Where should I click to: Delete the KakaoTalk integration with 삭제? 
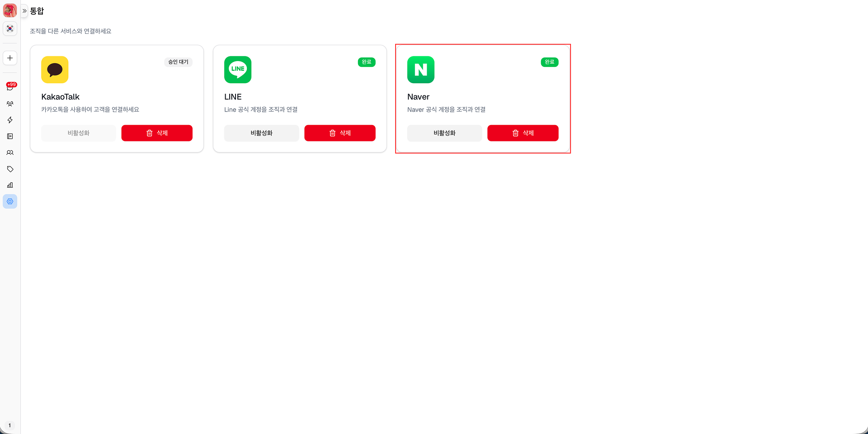click(157, 133)
